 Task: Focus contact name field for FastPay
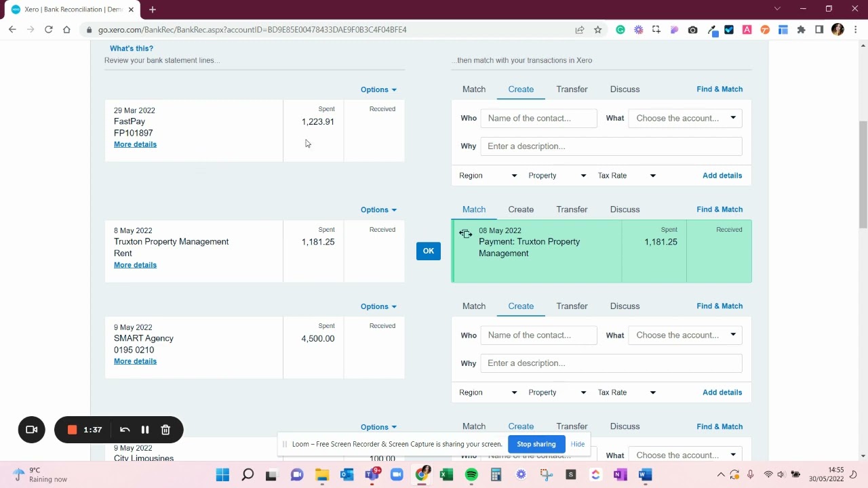point(539,118)
